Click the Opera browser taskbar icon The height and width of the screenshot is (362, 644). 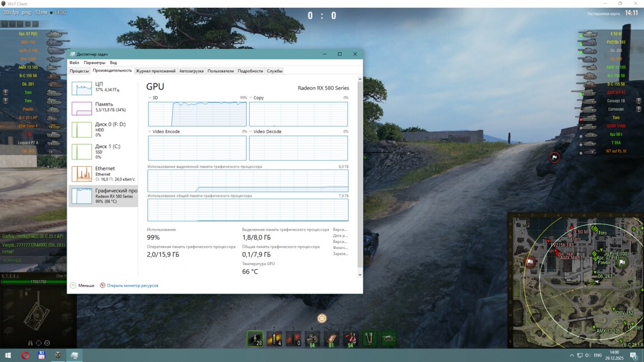coord(25,355)
